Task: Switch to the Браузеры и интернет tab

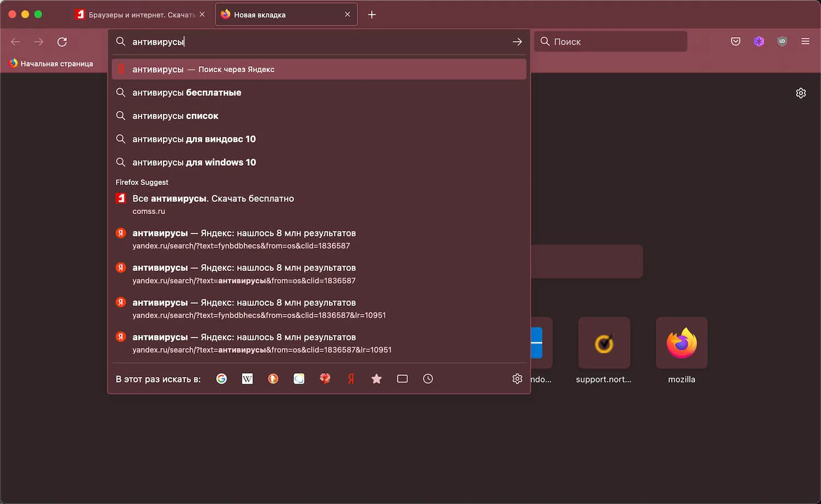Action: click(141, 15)
